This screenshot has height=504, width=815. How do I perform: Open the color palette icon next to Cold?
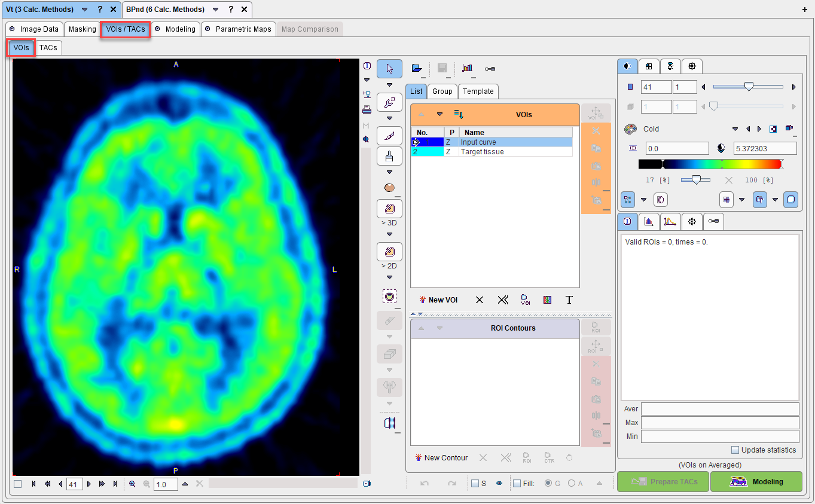630,129
